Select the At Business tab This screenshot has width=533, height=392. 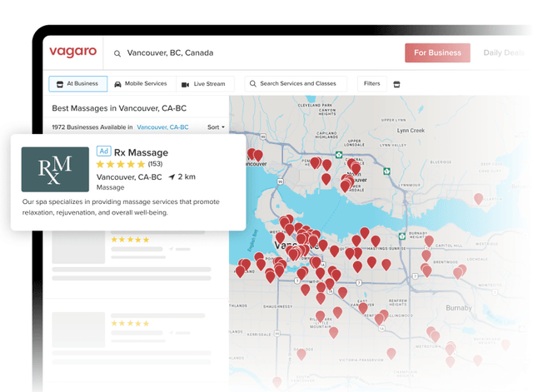click(x=77, y=84)
